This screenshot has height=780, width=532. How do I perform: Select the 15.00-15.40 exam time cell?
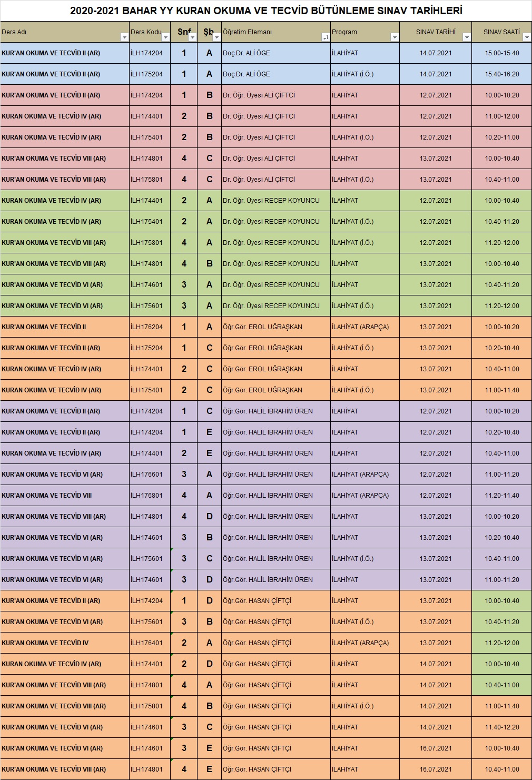coord(501,53)
